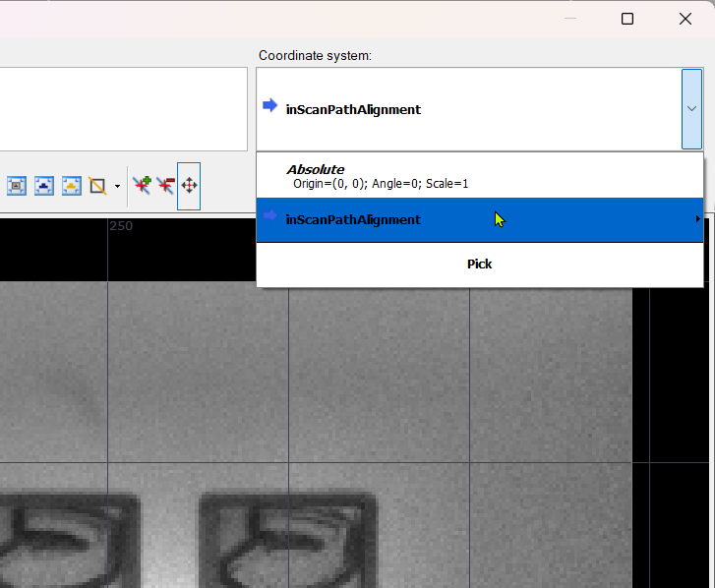715x588 pixels.
Task: Click the add point icon with green plus
Action: coord(143,185)
